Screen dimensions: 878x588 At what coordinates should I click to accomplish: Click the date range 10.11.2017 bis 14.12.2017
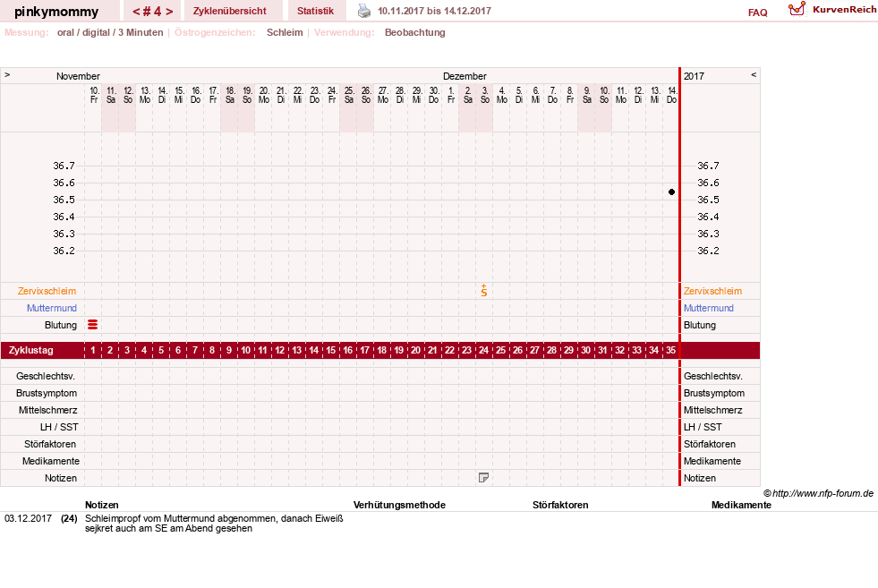434,12
